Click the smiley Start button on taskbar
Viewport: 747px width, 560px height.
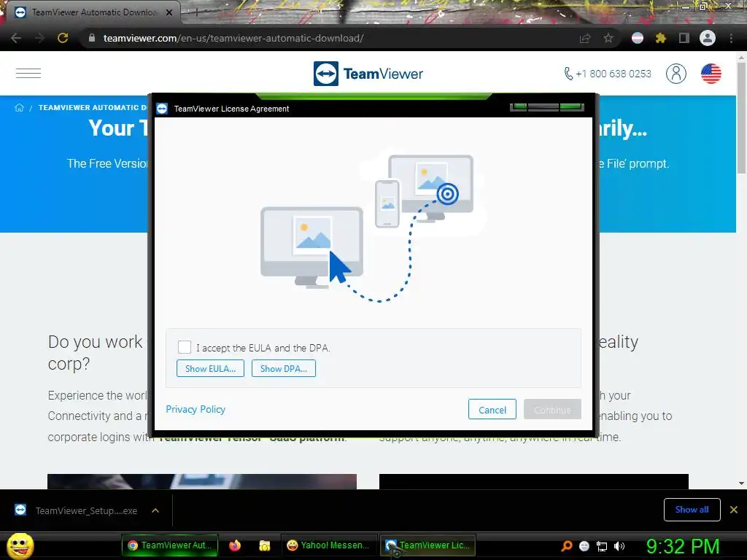pos(20,545)
